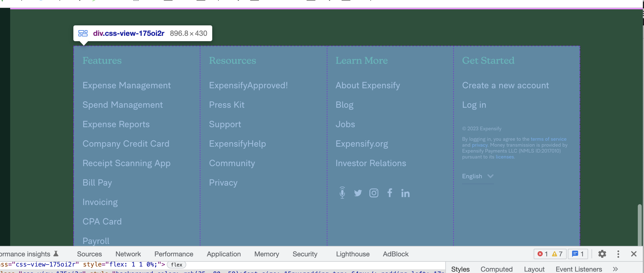Open DevTools settings gear

click(x=602, y=254)
